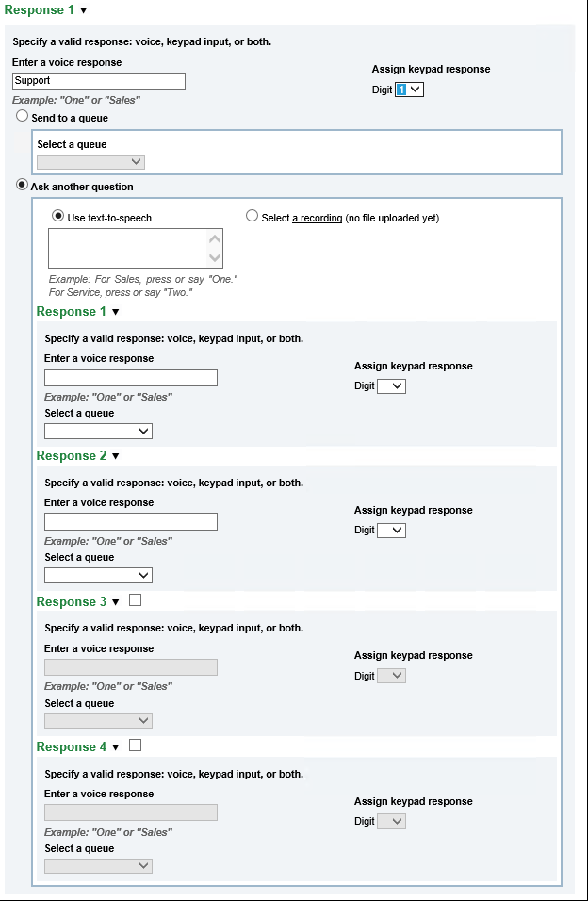The height and width of the screenshot is (901, 588).
Task: Enable the Response 4 checkbox
Action: pyautogui.click(x=135, y=745)
